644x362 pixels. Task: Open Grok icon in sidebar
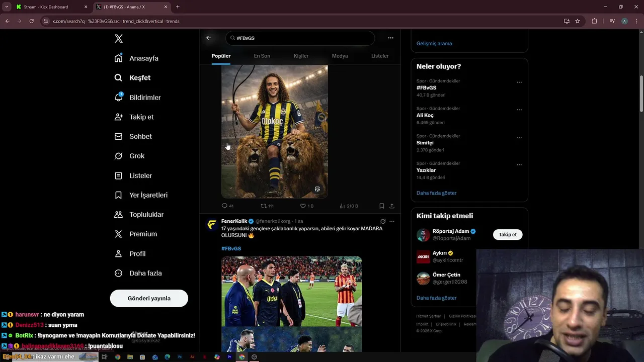(x=118, y=156)
